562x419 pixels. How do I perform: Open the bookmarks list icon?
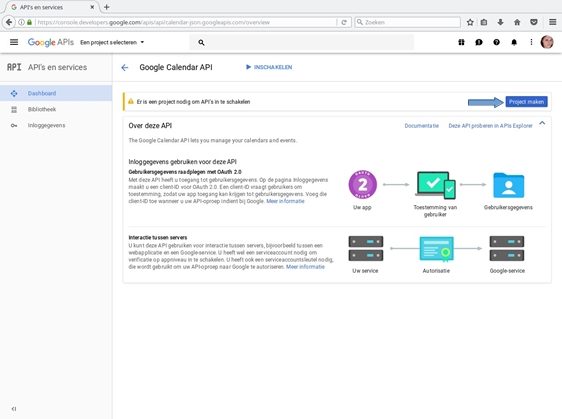484,22
